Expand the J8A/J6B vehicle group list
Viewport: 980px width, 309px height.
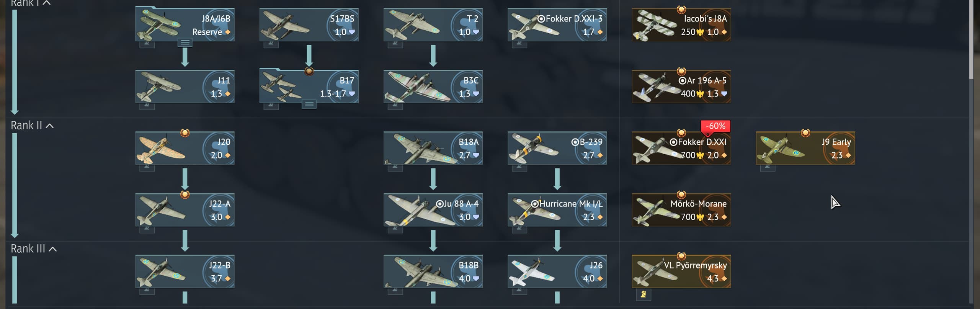tap(185, 43)
